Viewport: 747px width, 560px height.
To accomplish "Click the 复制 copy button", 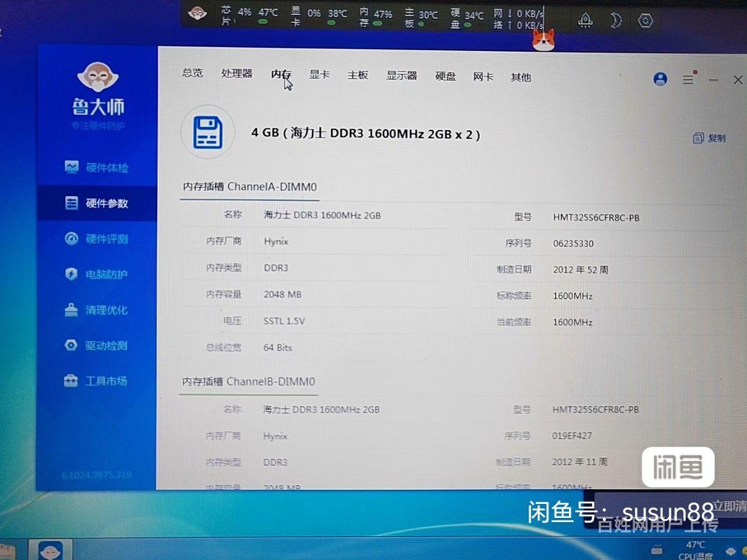I will click(x=709, y=138).
